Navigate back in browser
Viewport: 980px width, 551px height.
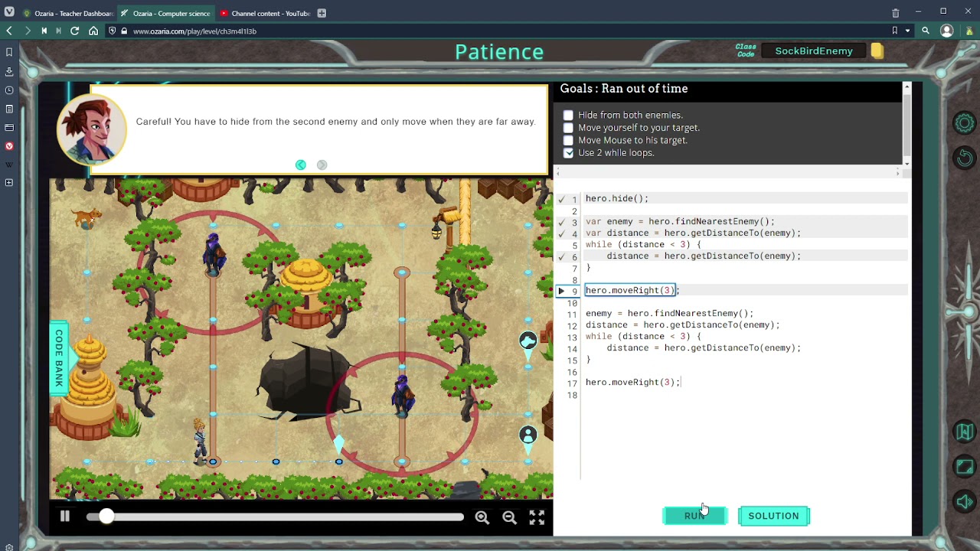click(9, 31)
